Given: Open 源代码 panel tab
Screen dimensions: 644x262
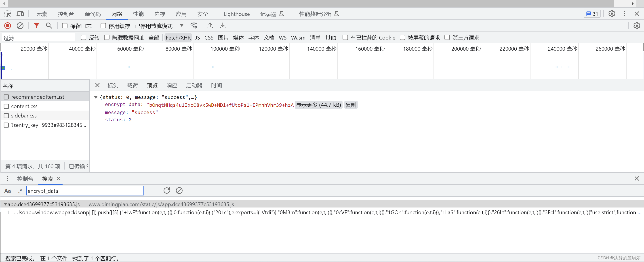Looking at the screenshot, I should 93,14.
